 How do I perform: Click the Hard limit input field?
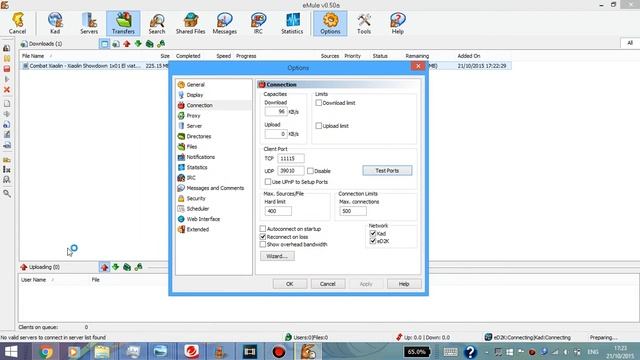click(278, 211)
